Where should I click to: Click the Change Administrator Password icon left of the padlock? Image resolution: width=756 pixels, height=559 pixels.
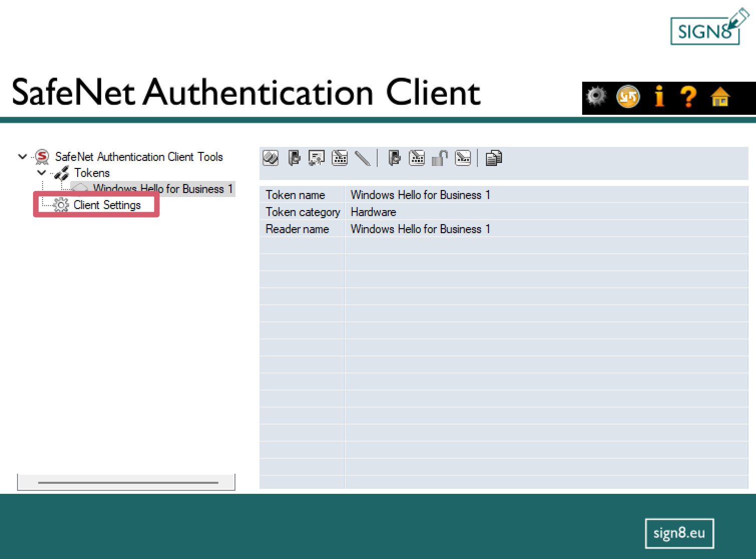417,158
